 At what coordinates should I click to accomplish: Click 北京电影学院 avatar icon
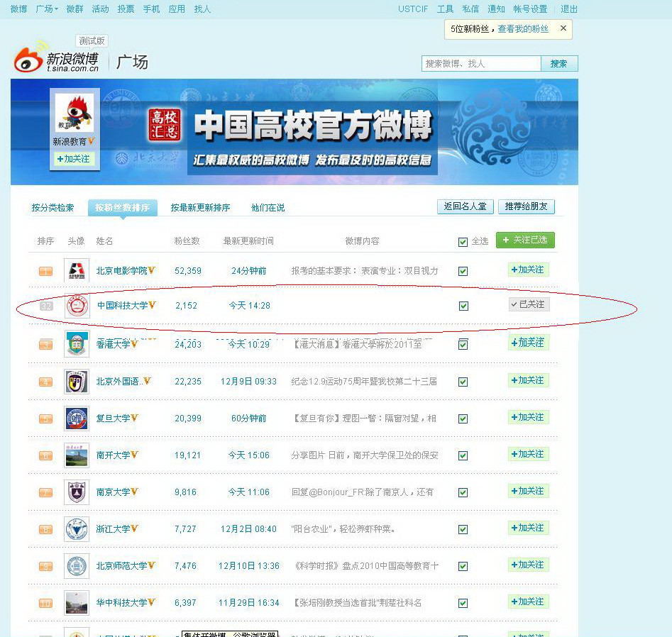click(x=77, y=270)
